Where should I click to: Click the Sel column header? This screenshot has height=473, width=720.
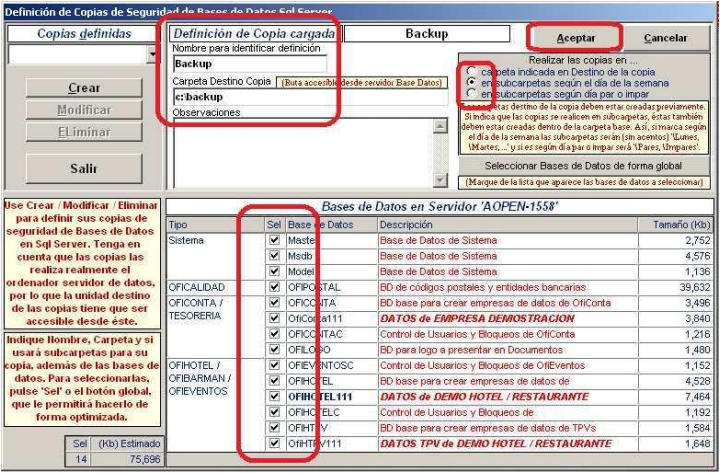coord(274,225)
